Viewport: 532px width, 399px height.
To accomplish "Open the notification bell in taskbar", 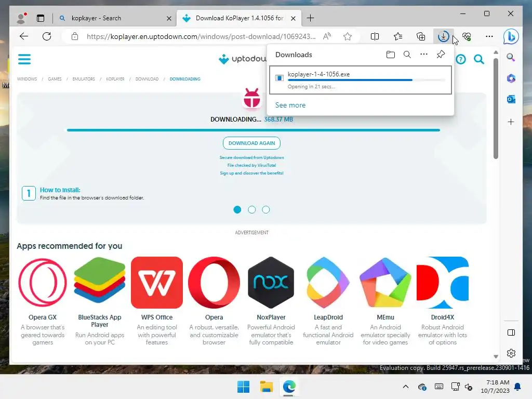I will pyautogui.click(x=518, y=387).
